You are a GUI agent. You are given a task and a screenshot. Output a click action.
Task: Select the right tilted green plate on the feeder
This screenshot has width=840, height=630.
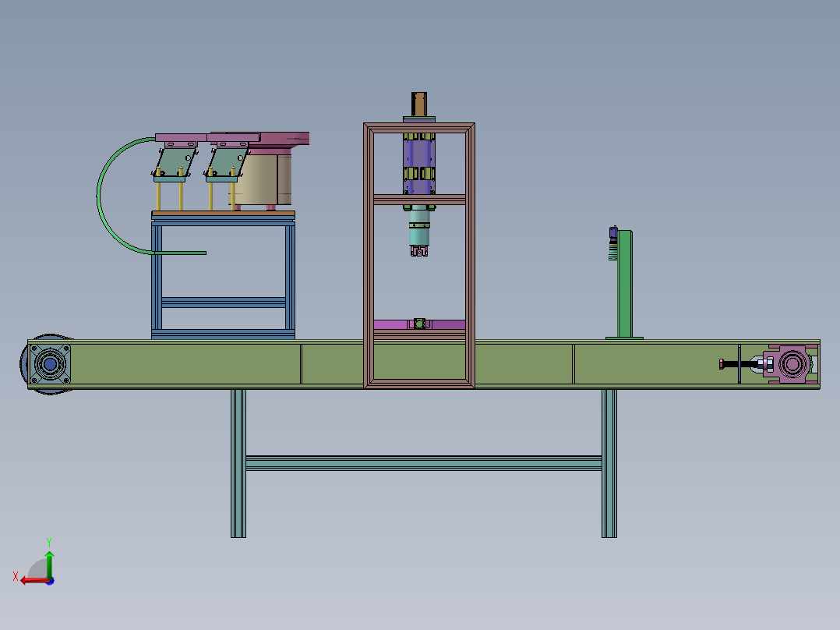(228, 162)
